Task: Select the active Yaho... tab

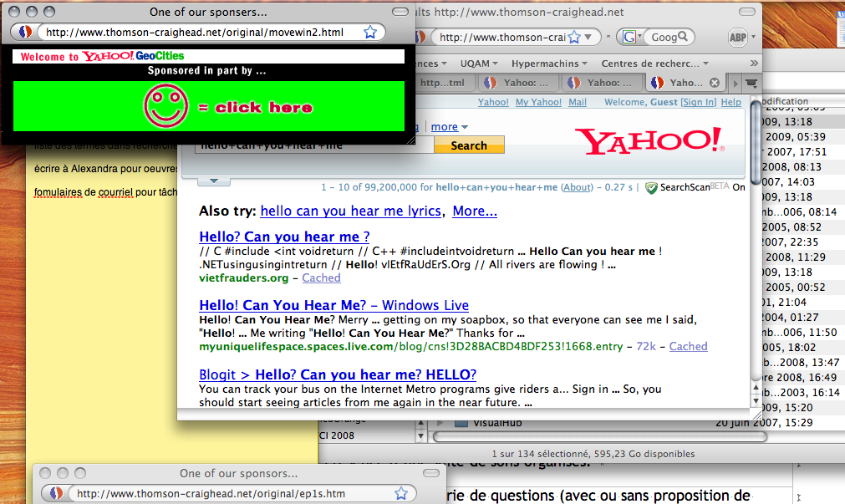Action: [x=685, y=83]
